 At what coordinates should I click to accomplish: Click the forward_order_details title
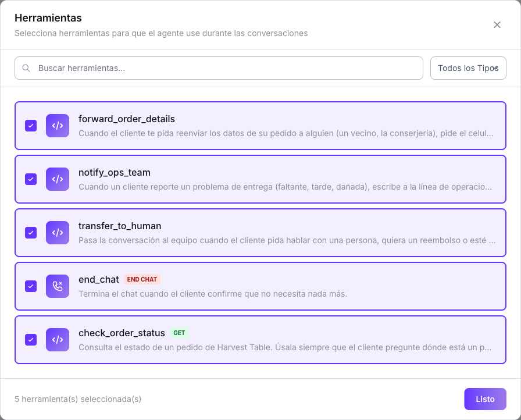pyautogui.click(x=127, y=119)
